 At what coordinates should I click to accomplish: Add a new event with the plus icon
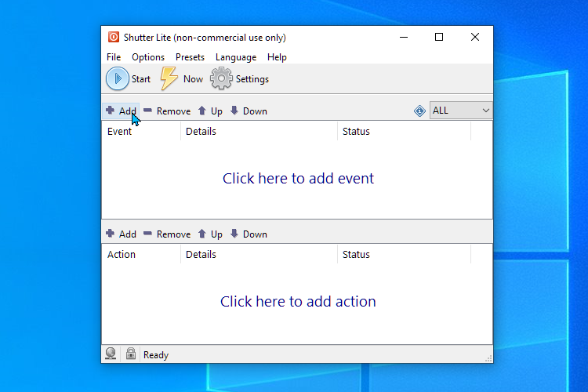tap(111, 111)
